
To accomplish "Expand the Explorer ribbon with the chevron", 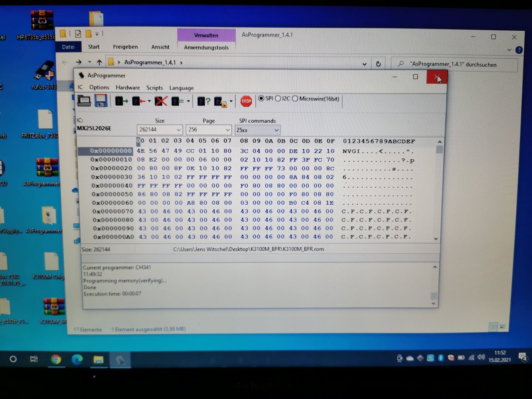I will pos(509,50).
